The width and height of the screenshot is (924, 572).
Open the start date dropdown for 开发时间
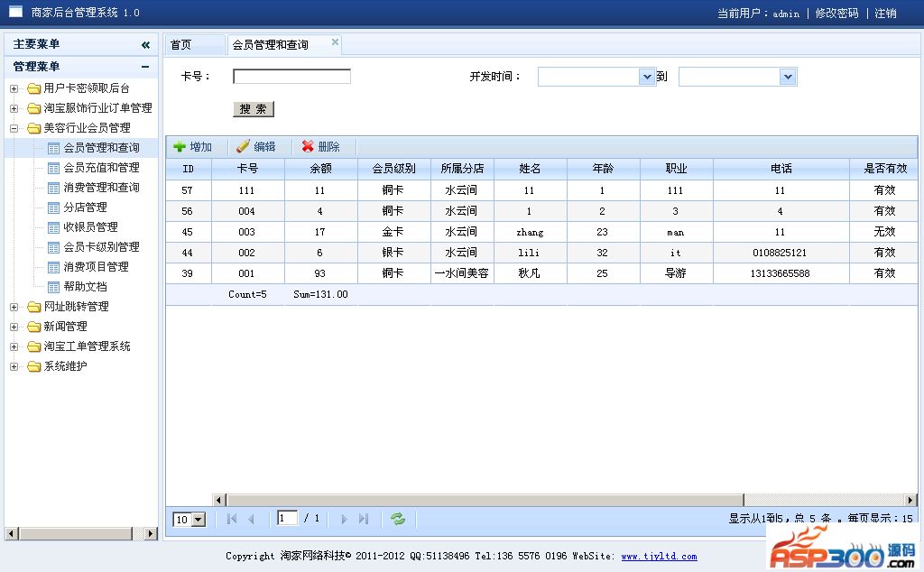click(646, 77)
